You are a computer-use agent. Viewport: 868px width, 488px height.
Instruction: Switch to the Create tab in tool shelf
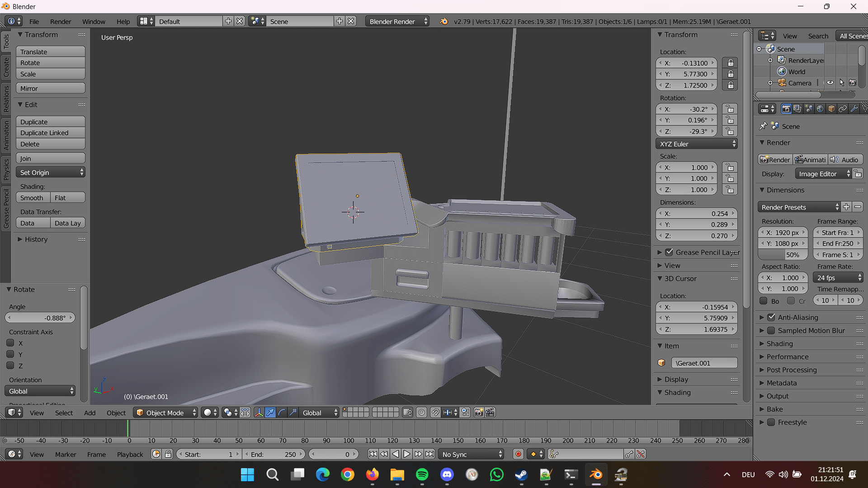coord(6,67)
